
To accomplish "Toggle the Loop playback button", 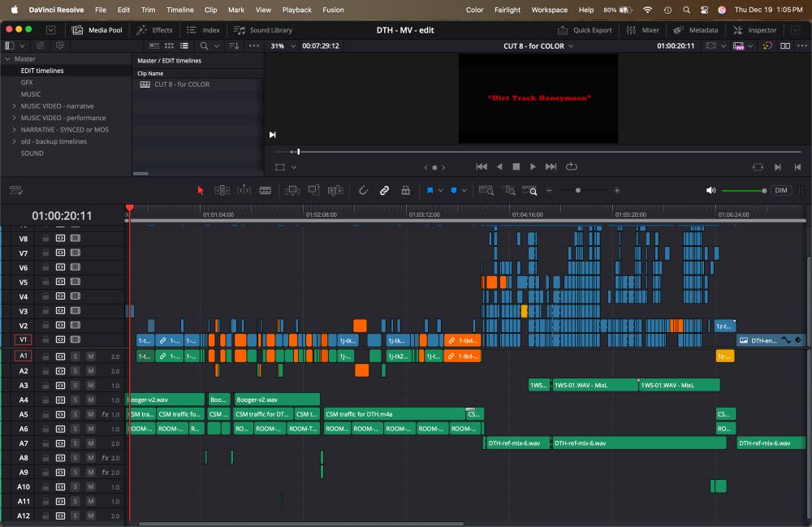I will 571,166.
